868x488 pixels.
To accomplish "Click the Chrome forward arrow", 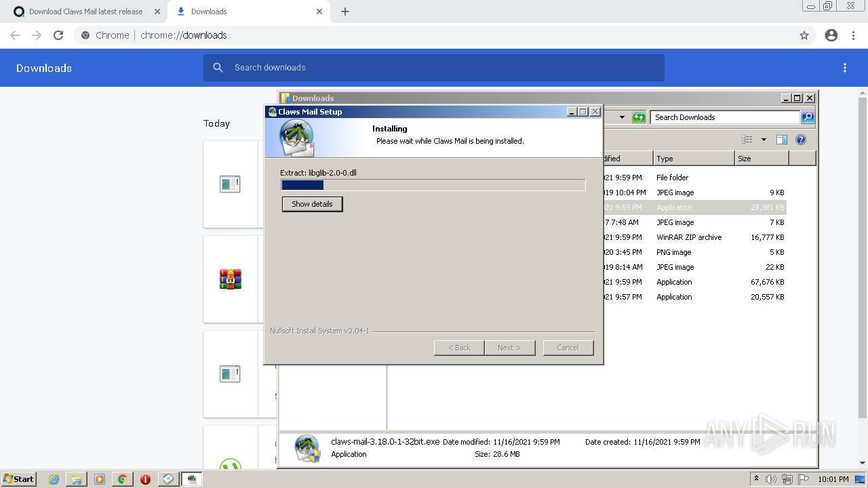I will click(x=37, y=35).
